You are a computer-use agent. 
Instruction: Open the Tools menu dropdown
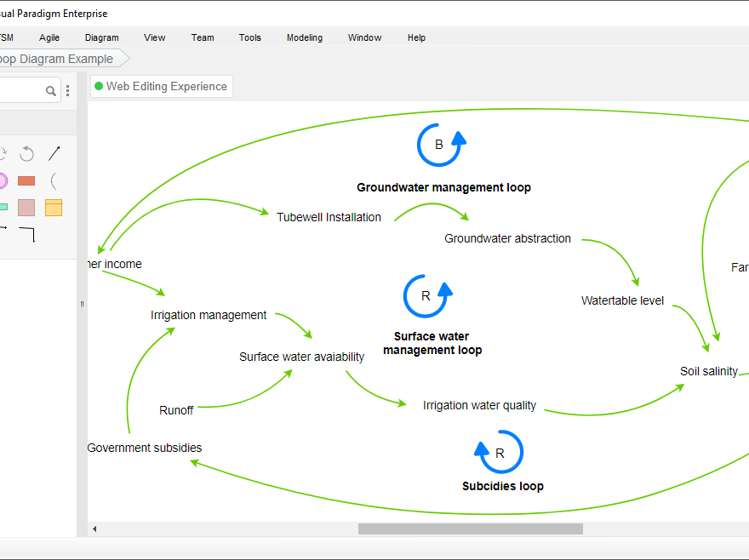249,37
